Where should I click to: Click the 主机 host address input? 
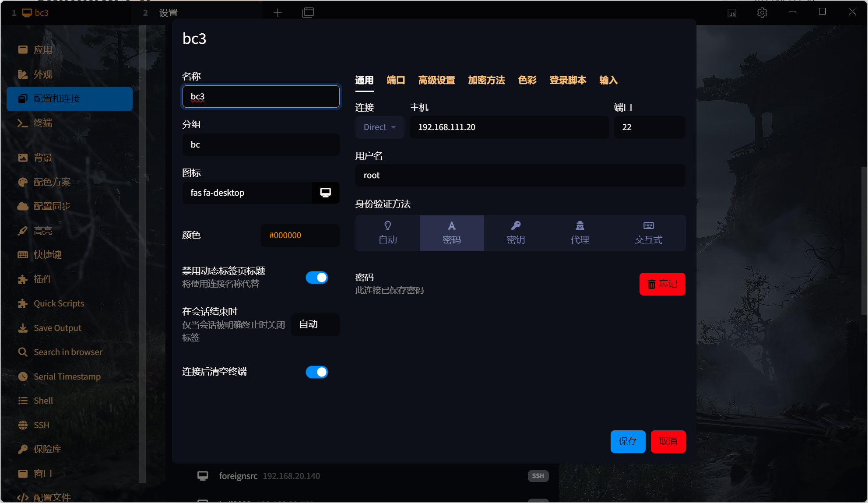click(x=508, y=127)
